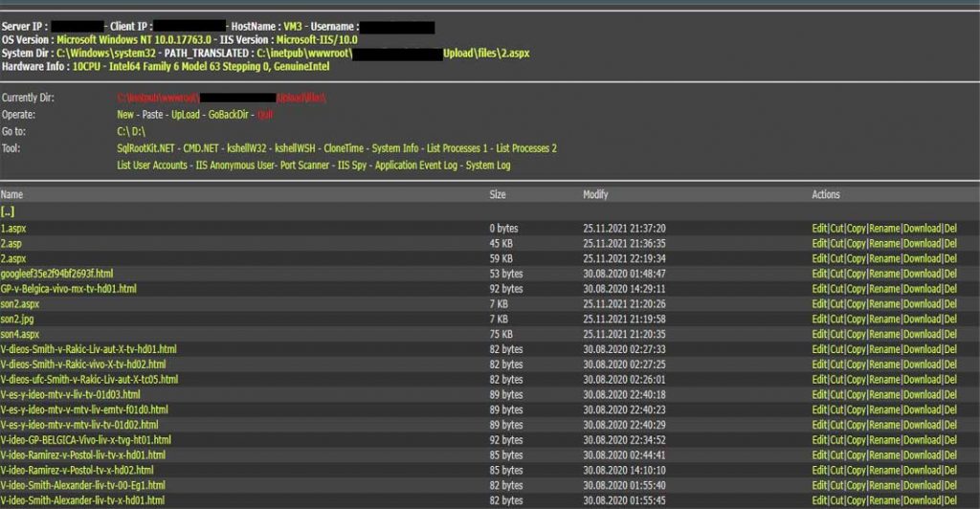Open Application Event Log link
Screen dimensions: 980x509
click(415, 166)
